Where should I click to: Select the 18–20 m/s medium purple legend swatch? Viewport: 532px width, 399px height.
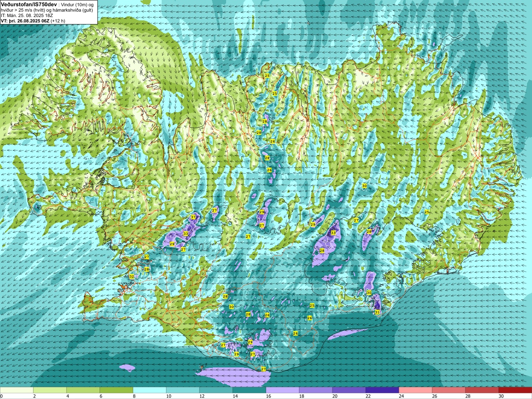point(316,390)
